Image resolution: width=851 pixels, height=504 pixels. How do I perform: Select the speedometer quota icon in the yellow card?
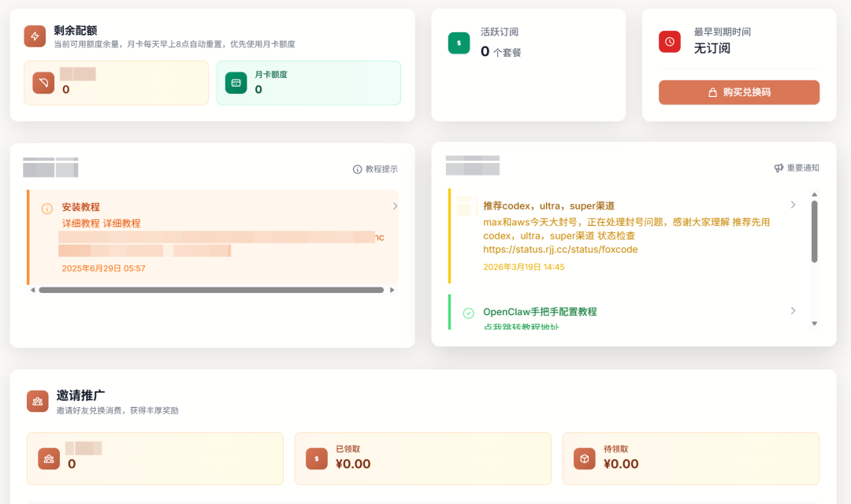click(x=43, y=83)
